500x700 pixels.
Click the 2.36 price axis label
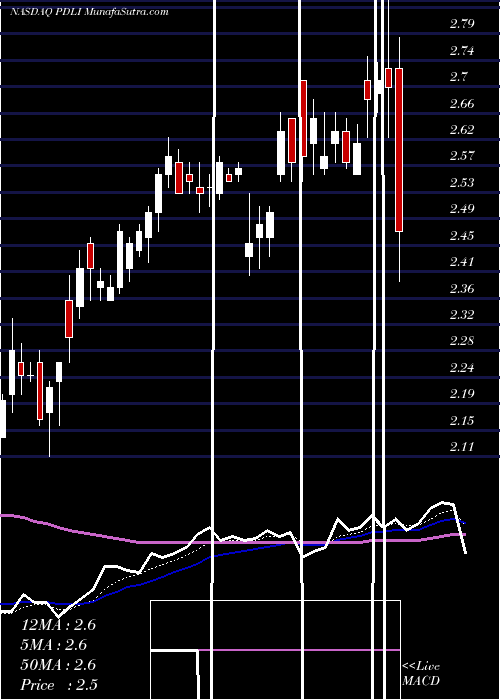(x=462, y=288)
